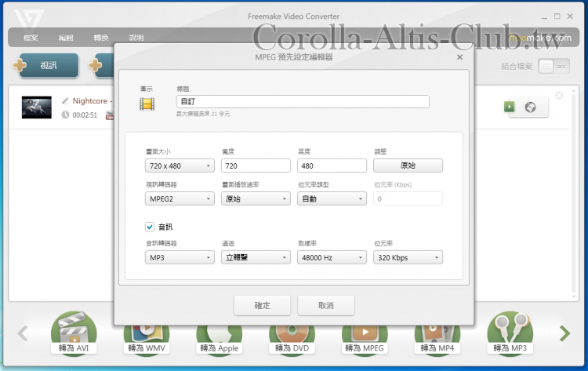The width and height of the screenshot is (588, 371).
Task: Open the Edit menu
Action: pyautogui.click(x=66, y=38)
